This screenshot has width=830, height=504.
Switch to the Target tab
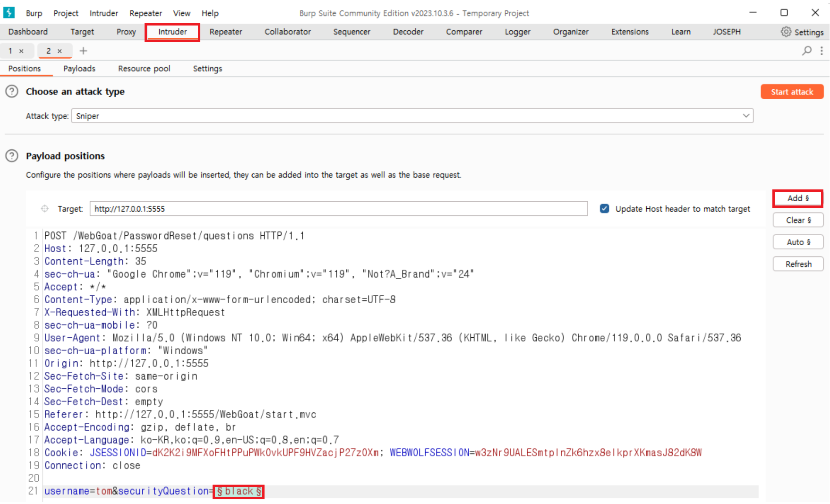[82, 32]
